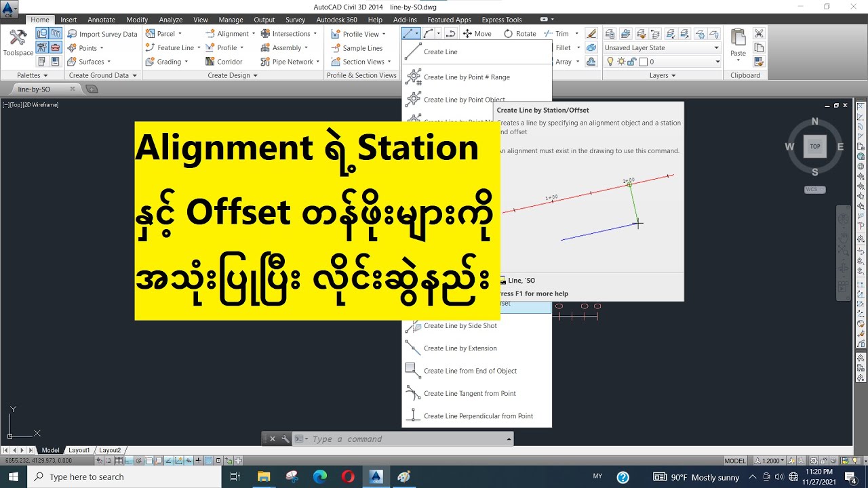Click the taskbar search box
The width and height of the screenshot is (868, 488).
coord(124,476)
